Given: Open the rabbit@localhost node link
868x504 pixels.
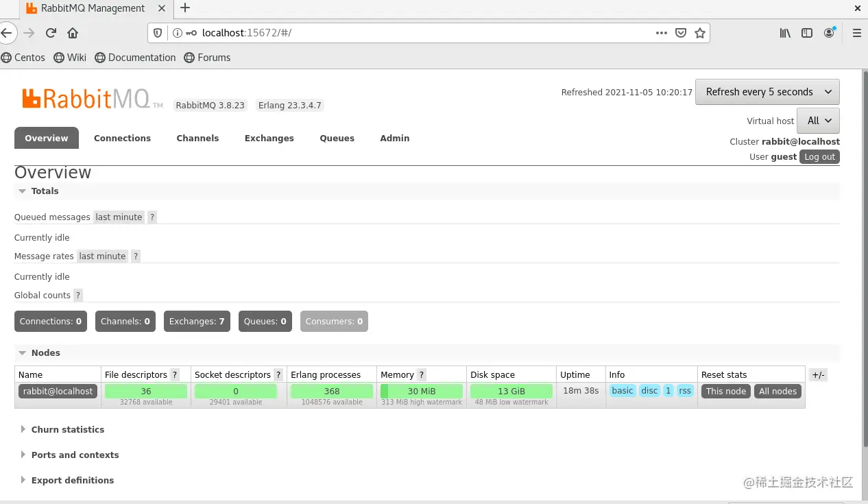Looking at the screenshot, I should click(58, 391).
